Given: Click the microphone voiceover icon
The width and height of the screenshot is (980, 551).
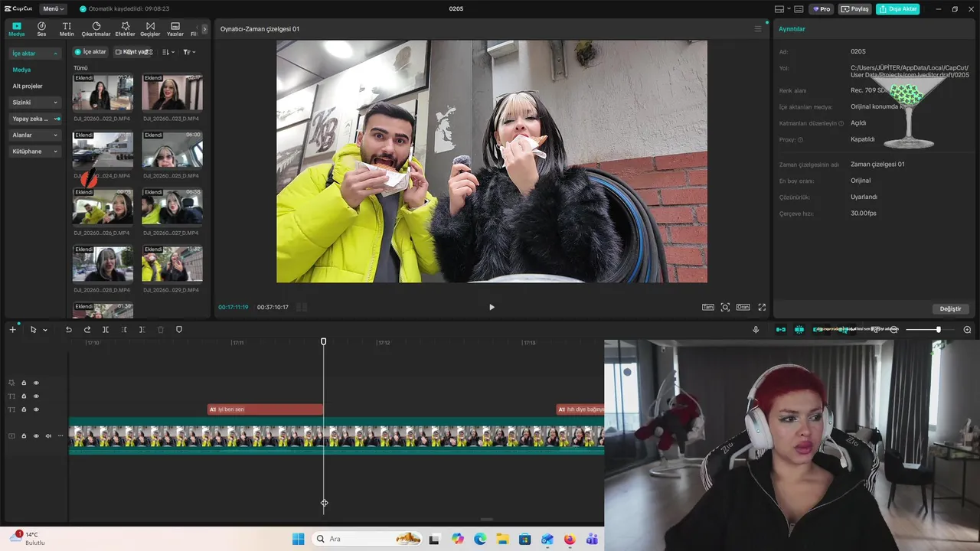Looking at the screenshot, I should click(x=756, y=330).
